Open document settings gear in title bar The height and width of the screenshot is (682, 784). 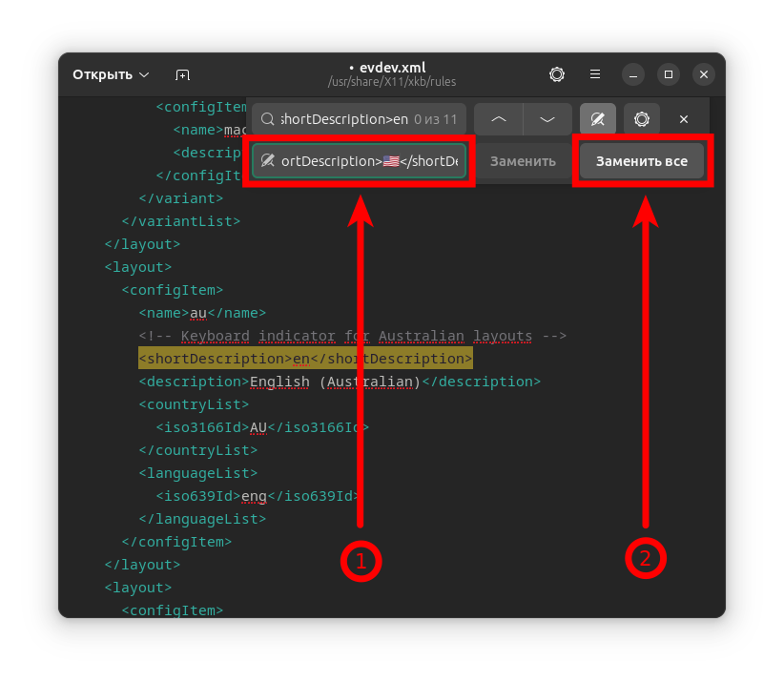(x=556, y=74)
